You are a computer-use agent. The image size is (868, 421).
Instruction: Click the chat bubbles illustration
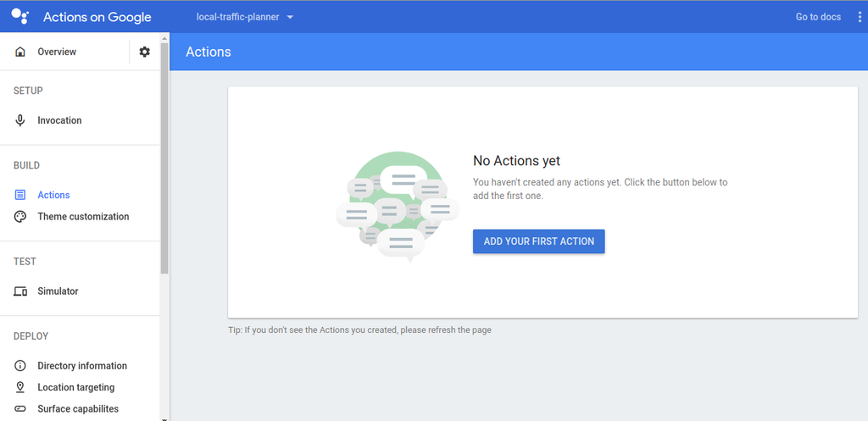[x=397, y=206]
